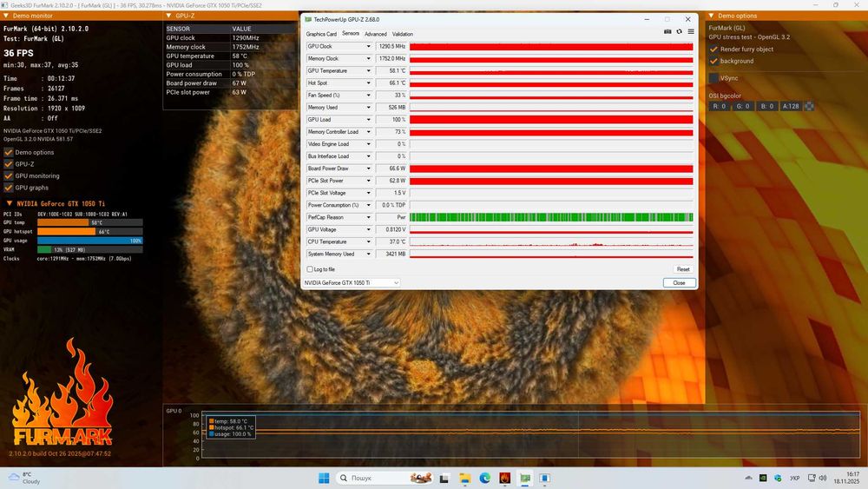Open the weather widget showing Cloudy
This screenshot has height=489, width=868.
pyautogui.click(x=24, y=478)
